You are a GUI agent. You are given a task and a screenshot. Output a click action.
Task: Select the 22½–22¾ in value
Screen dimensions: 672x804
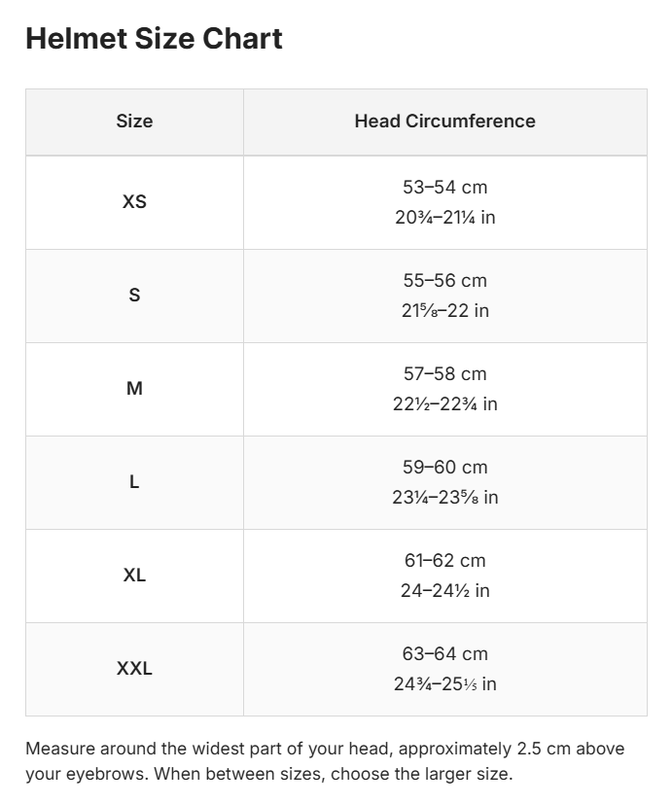coord(445,404)
